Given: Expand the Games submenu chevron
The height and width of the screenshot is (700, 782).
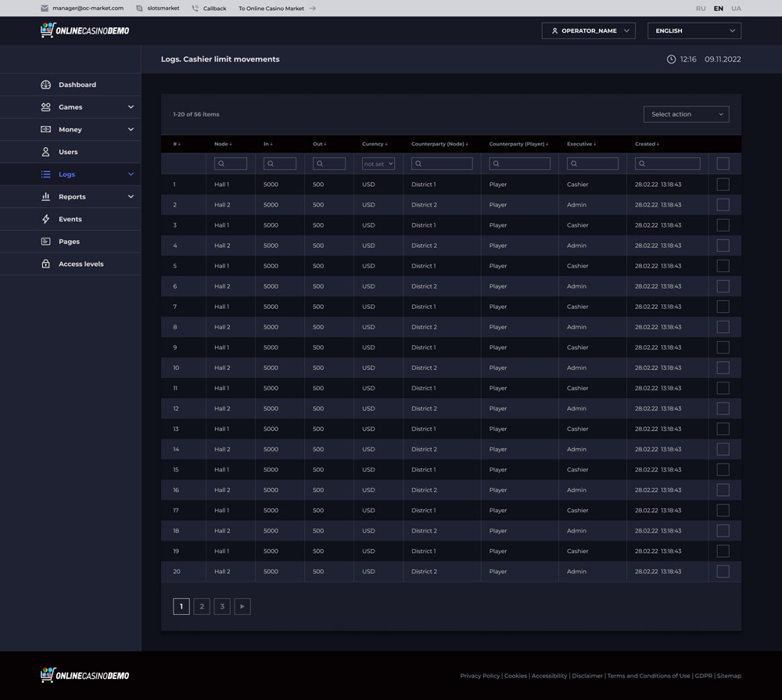Looking at the screenshot, I should [131, 107].
